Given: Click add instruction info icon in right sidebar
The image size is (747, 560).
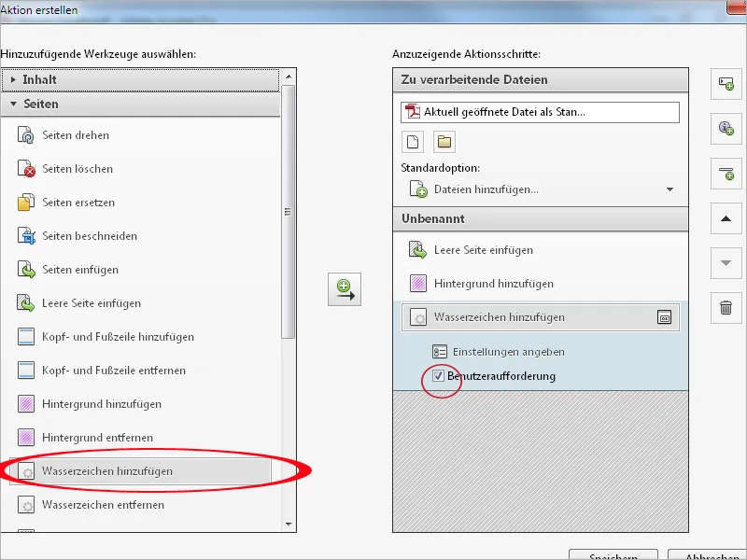Looking at the screenshot, I should (x=726, y=129).
